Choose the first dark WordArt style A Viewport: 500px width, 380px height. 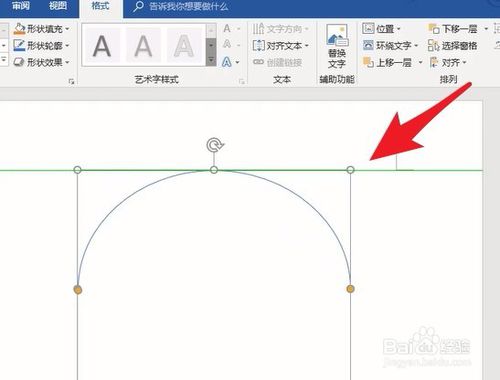pyautogui.click(x=102, y=45)
